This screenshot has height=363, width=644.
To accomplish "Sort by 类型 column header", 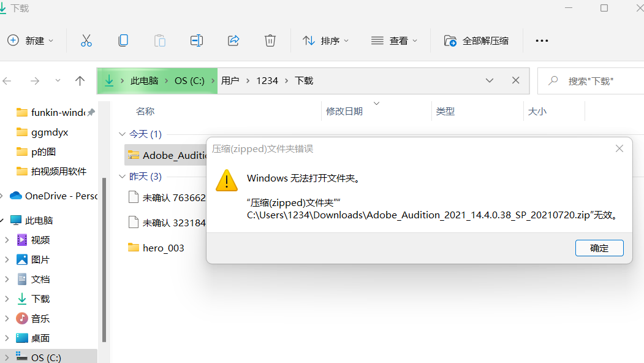I will click(445, 112).
